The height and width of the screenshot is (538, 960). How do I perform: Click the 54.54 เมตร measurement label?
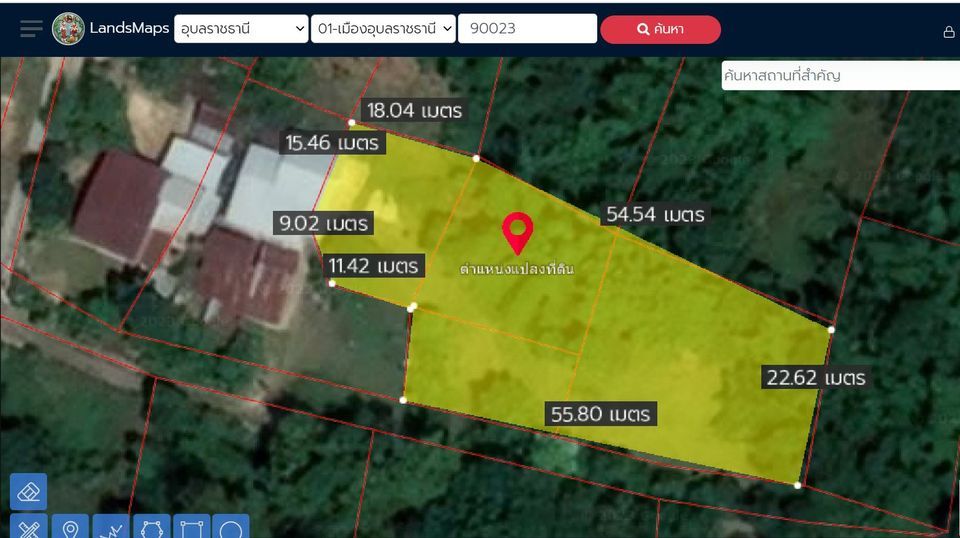coord(655,215)
